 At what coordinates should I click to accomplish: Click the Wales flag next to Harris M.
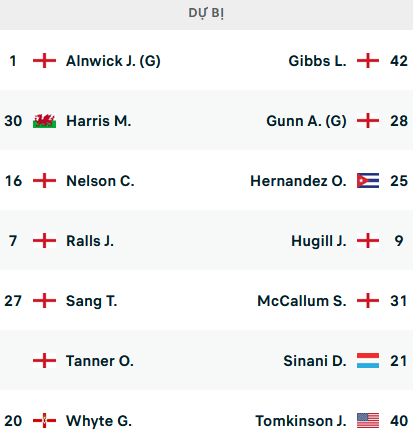[x=44, y=121]
